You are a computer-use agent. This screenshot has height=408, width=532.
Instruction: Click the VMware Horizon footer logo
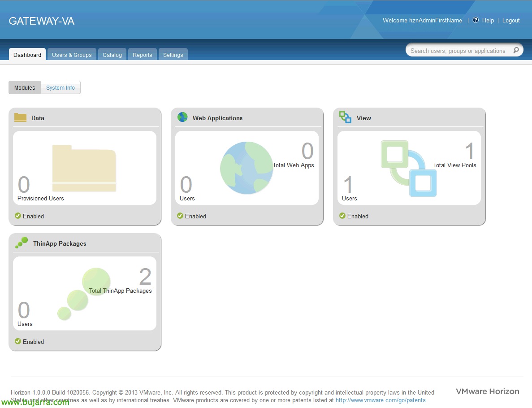point(488,391)
